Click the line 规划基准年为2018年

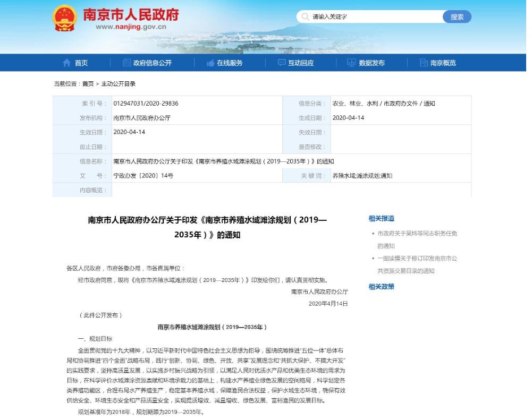[x=141, y=412]
